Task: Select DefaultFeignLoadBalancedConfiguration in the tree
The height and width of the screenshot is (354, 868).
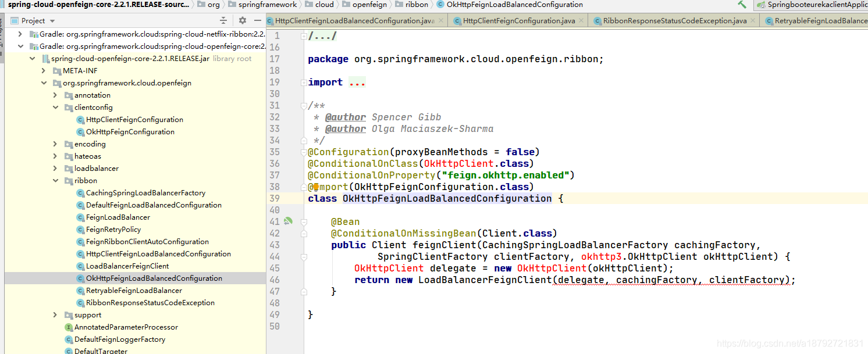Action: click(x=154, y=205)
